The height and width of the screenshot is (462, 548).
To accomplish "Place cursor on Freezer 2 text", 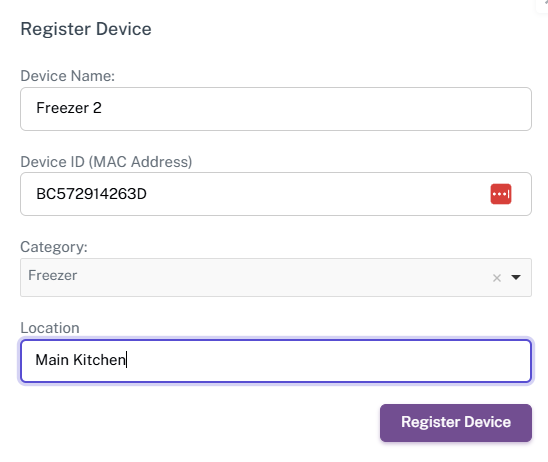I will pos(69,108).
